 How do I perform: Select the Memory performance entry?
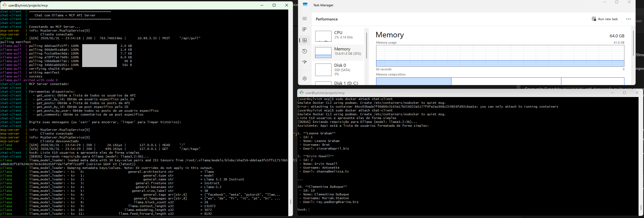338,52
